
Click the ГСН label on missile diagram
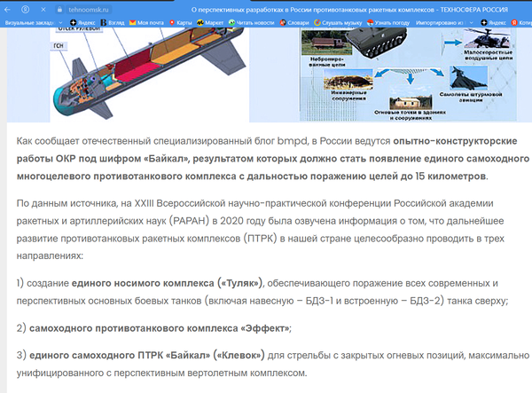[59, 45]
